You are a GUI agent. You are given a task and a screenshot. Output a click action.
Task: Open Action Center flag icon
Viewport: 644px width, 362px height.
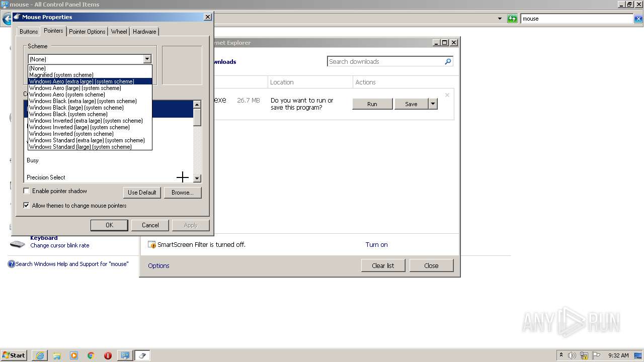pyautogui.click(x=596, y=355)
